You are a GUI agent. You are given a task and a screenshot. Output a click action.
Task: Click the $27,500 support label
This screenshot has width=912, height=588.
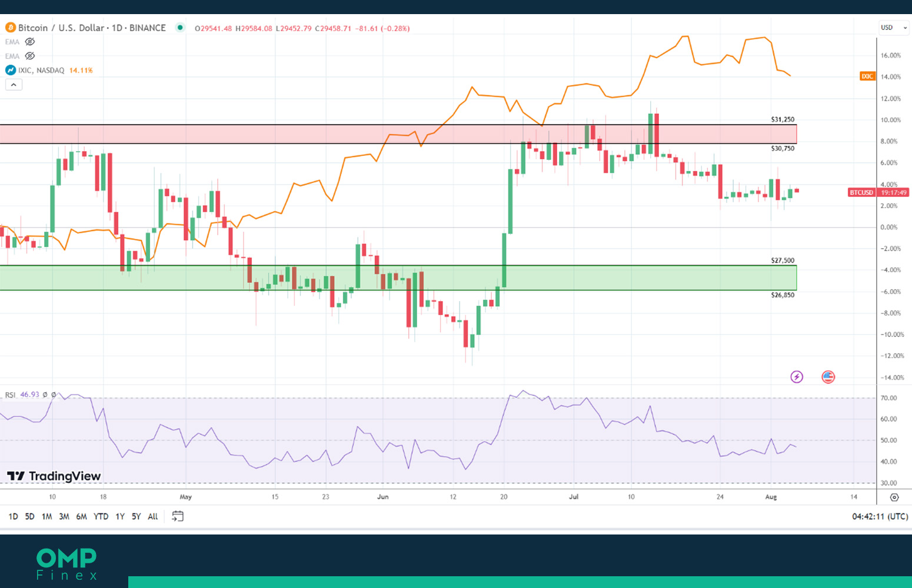point(783,260)
